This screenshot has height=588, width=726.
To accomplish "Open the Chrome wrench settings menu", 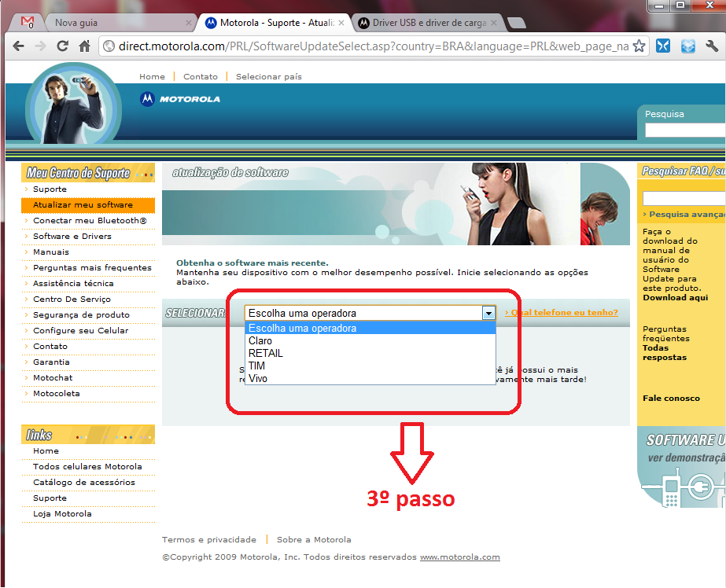I will (x=712, y=46).
